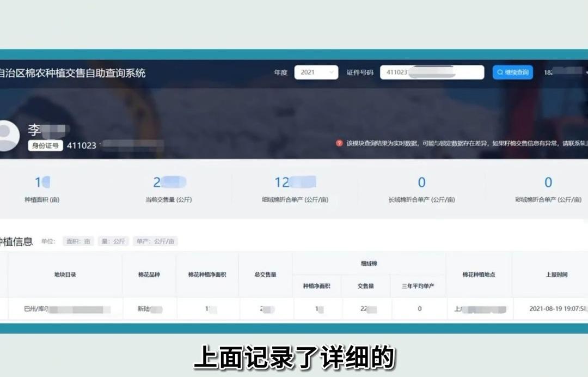Screen dimensions: 588x377
Task: Click the 证件号码 input field
Action: [x=432, y=72]
